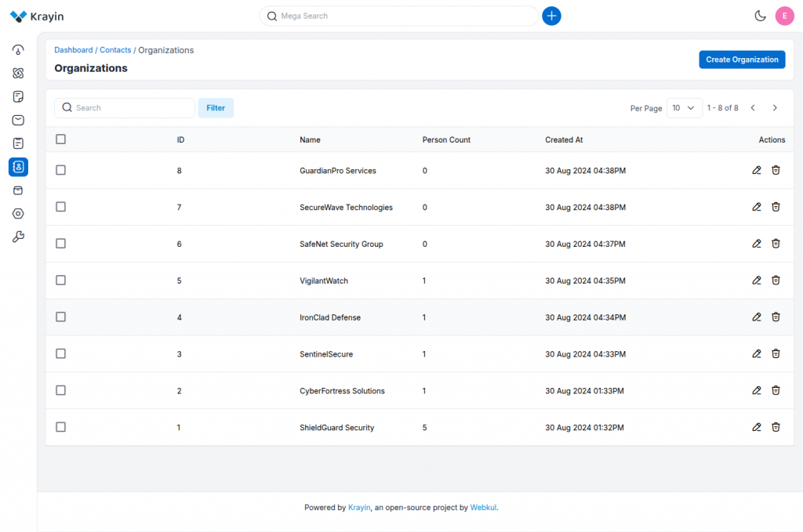Open the Products icon in sidebar
This screenshot has height=532, width=803.
pos(18,190)
